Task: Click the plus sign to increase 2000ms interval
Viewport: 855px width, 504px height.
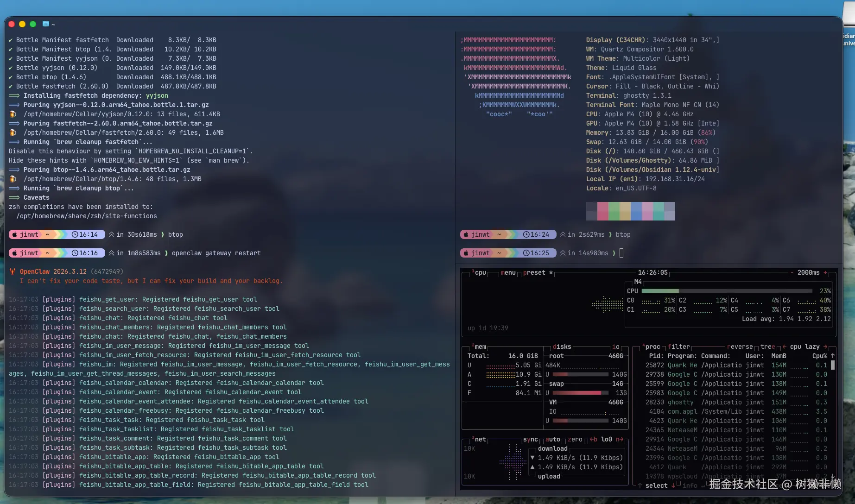Action: pyautogui.click(x=825, y=273)
